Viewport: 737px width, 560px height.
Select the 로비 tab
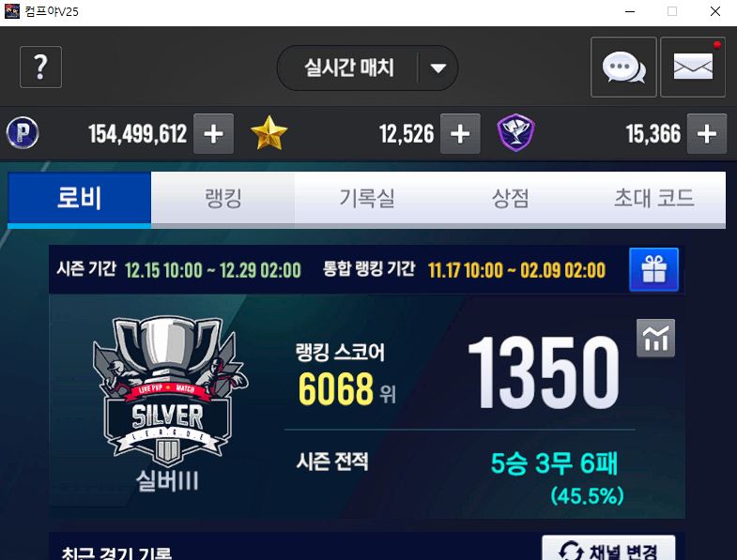pos(80,198)
